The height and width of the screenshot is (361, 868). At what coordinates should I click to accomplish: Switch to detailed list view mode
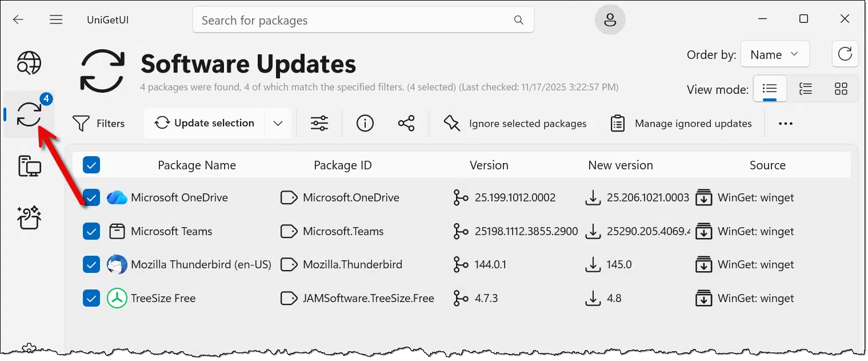click(806, 89)
